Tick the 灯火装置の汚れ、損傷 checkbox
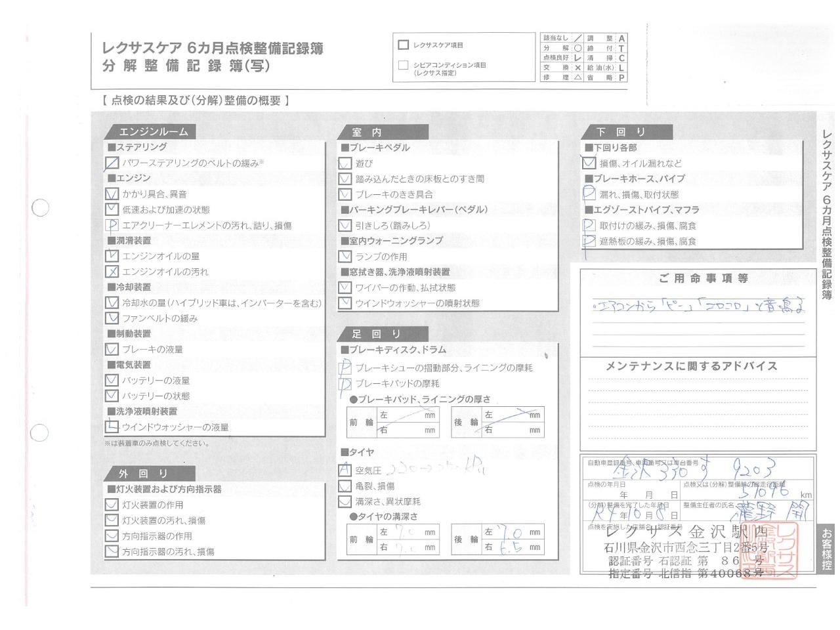Screen dimensions: 840x630 (x=112, y=520)
